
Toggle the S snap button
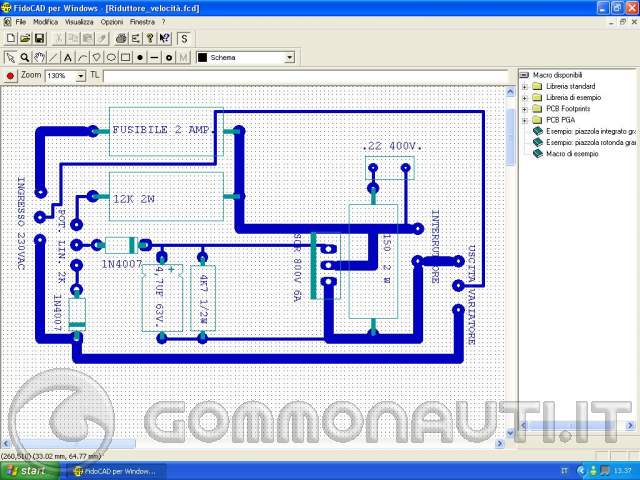(184, 39)
